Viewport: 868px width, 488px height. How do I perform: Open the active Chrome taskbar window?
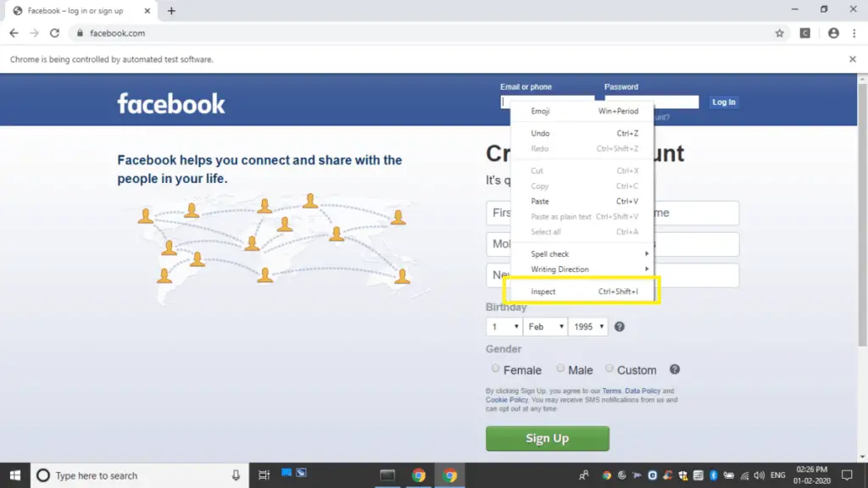pos(449,475)
